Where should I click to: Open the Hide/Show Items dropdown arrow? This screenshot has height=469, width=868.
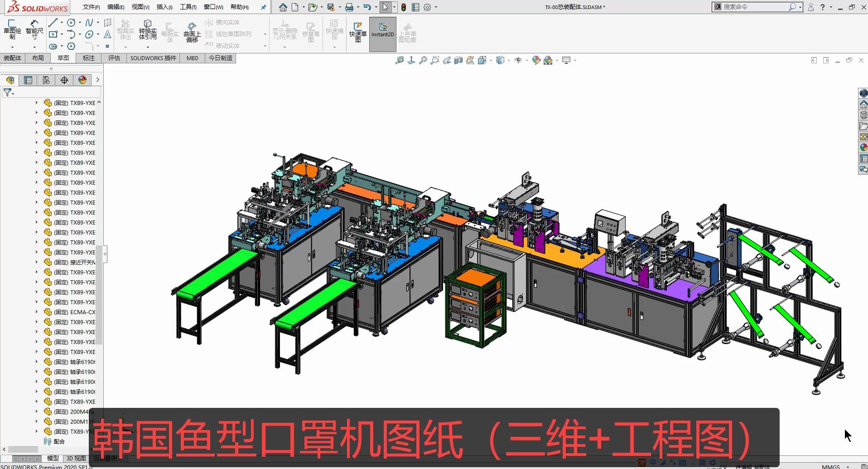click(527, 60)
